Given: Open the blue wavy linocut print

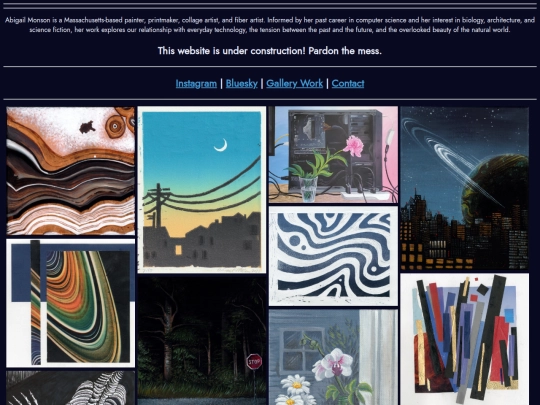Looking at the screenshot, I should pos(333,256).
